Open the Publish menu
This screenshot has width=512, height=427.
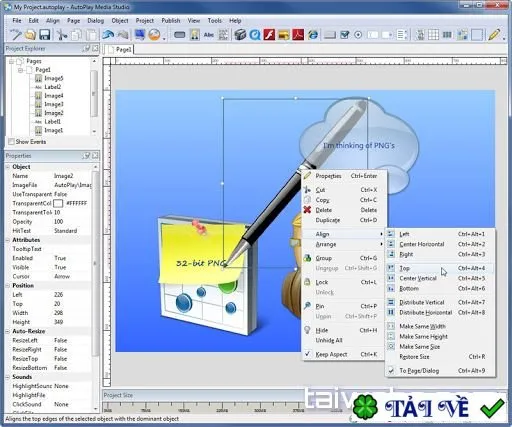(x=171, y=21)
